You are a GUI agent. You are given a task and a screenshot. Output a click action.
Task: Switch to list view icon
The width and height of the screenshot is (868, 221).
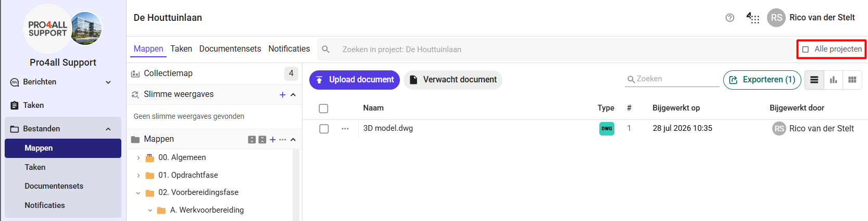click(x=814, y=80)
